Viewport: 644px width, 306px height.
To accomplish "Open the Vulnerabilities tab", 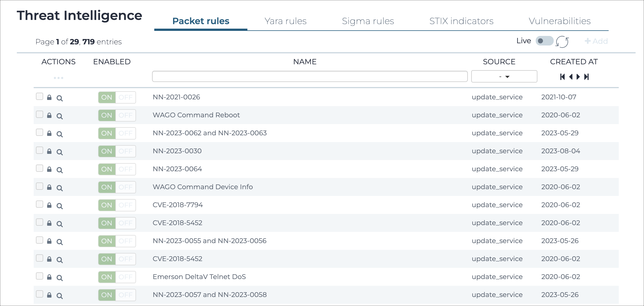I will click(560, 21).
